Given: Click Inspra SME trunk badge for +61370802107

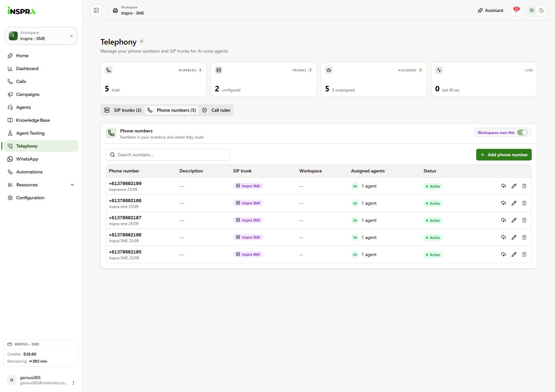Looking at the screenshot, I should coord(248,220).
